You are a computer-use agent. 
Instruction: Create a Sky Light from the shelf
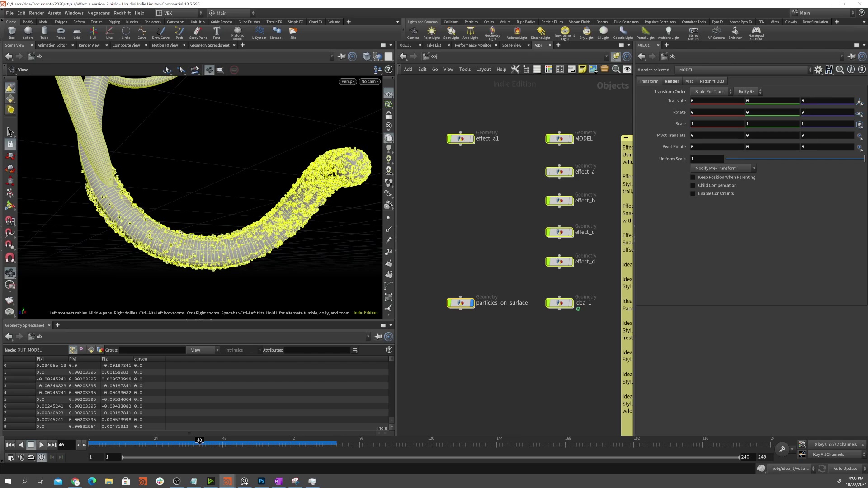coord(586,33)
